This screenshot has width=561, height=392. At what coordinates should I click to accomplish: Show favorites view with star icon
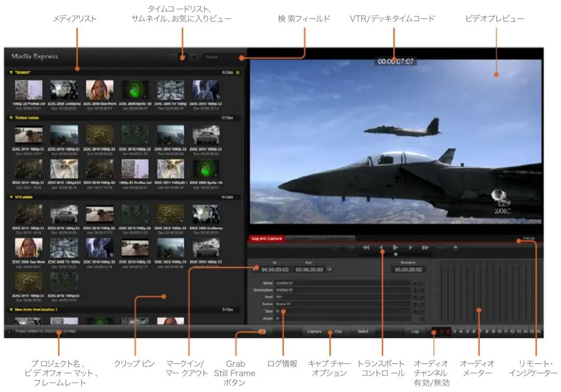point(194,57)
